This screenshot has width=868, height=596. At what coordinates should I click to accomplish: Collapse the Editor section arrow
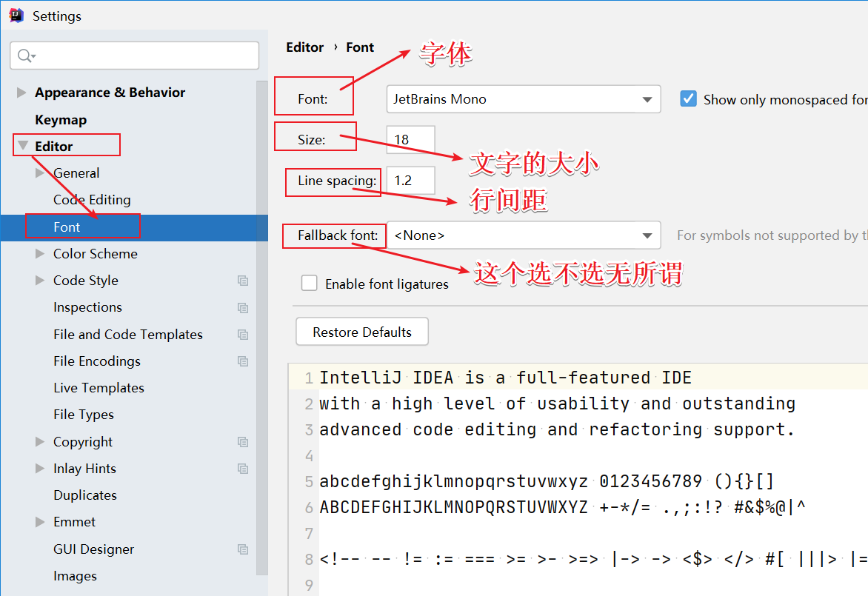point(23,146)
